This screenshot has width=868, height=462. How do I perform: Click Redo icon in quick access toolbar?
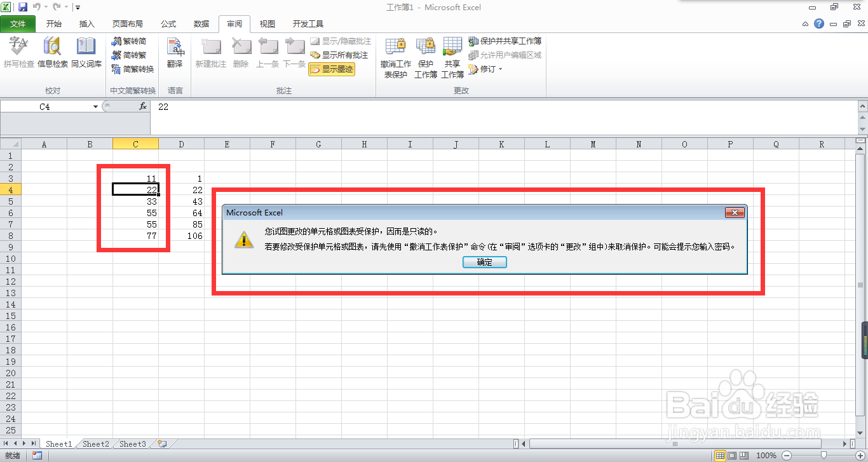(x=57, y=8)
